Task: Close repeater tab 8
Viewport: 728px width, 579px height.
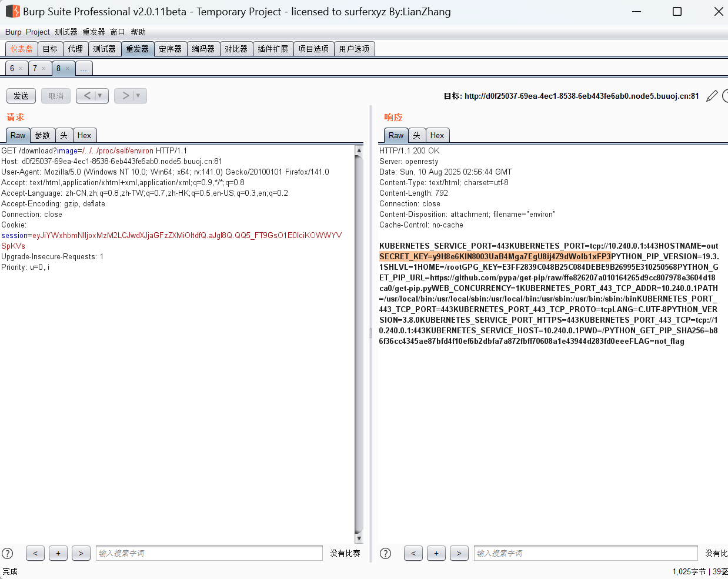Action: tap(67, 69)
